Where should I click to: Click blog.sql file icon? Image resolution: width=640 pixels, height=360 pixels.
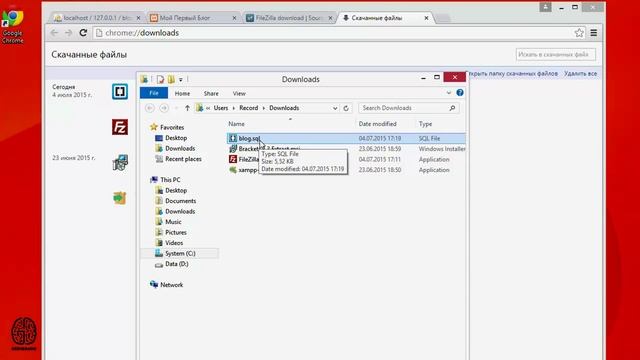[233, 138]
